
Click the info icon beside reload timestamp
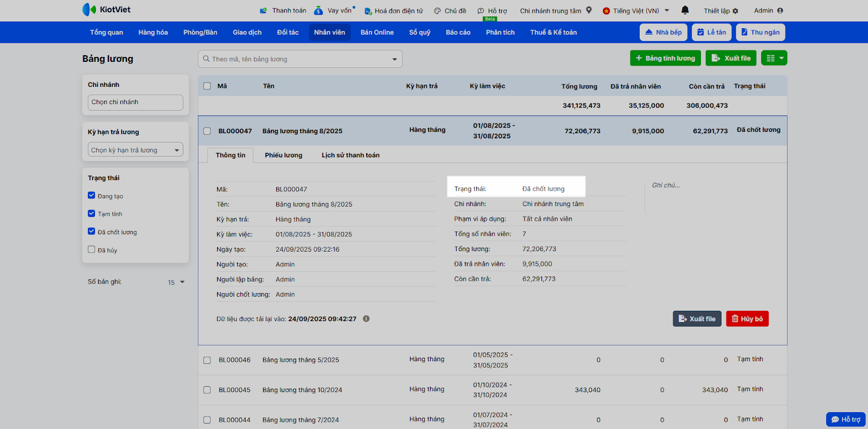[x=366, y=319]
